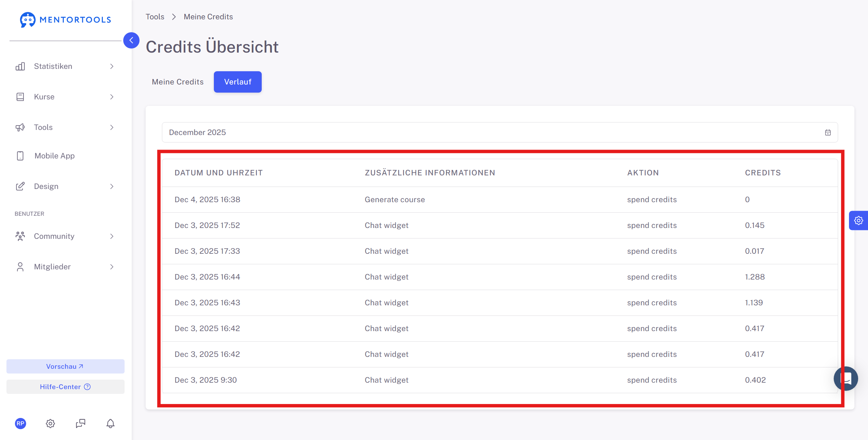Screen dimensions: 868x440
Task: Click the Hilfe-Center question mark icon
Action: tap(87, 387)
